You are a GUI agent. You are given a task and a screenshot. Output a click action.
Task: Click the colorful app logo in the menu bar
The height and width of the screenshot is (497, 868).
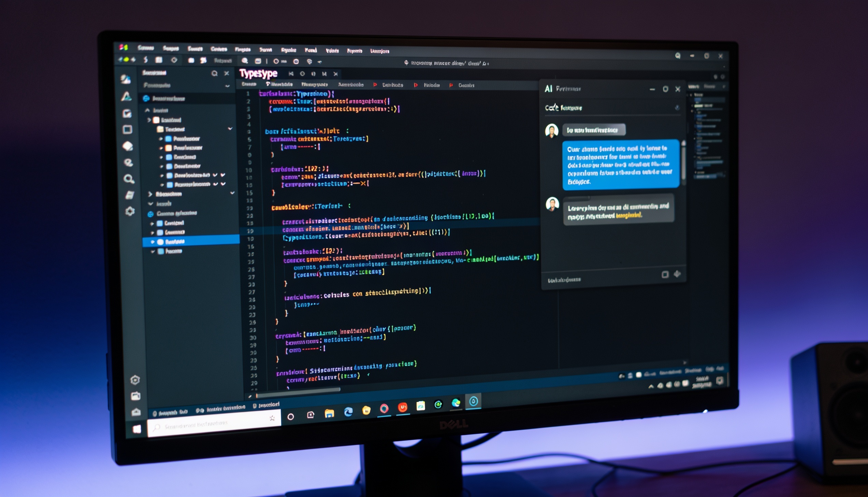124,47
